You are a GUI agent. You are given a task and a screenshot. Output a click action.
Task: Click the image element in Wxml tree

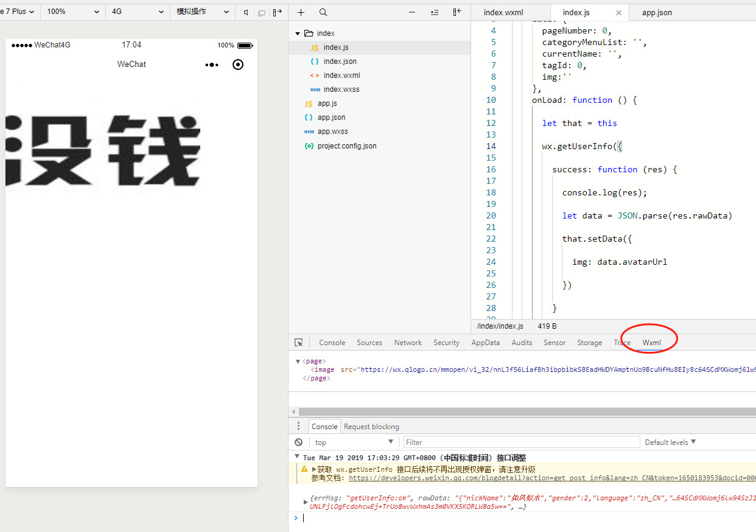pyautogui.click(x=533, y=369)
